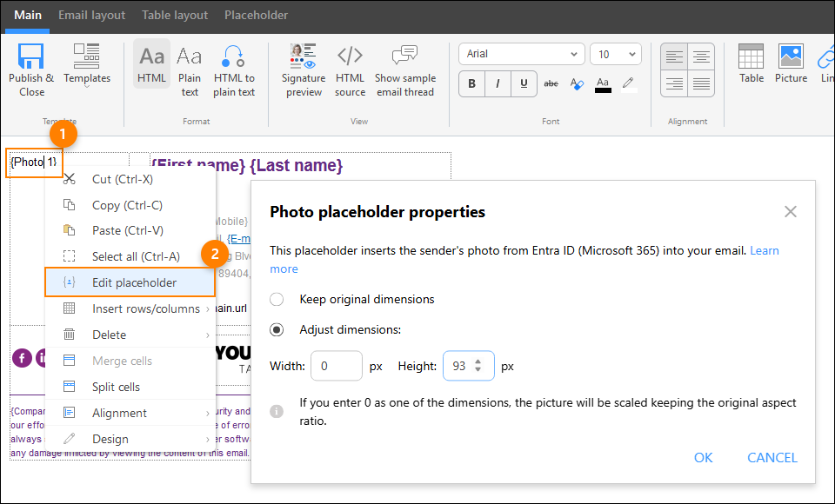This screenshot has height=504, width=835.
Task: Select Edit placeholder menu entry
Action: point(130,282)
